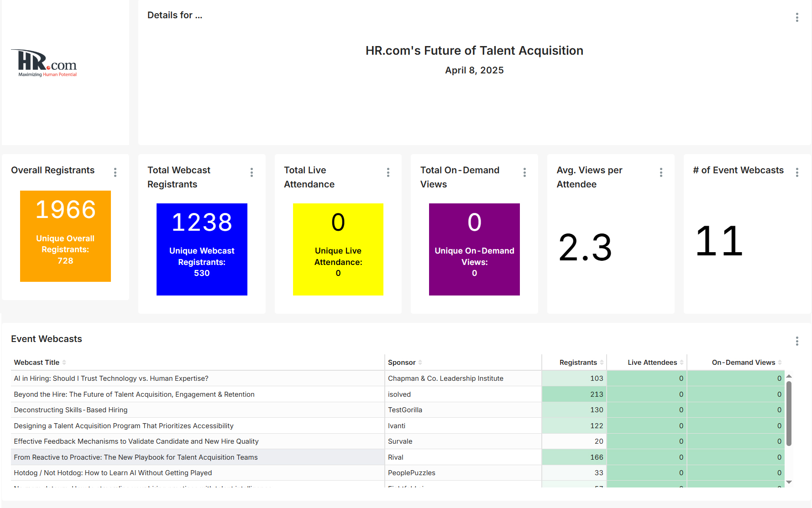Click the blue Webcast Registrants 1238 tile
Screen dimensions: 812x508
tap(202, 249)
